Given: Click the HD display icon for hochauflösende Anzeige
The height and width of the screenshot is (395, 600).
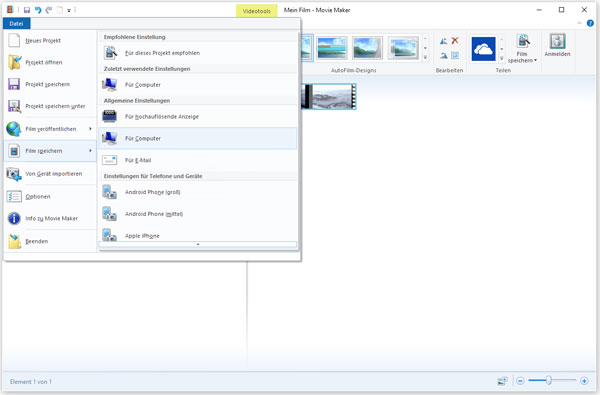Looking at the screenshot, I should [109, 116].
